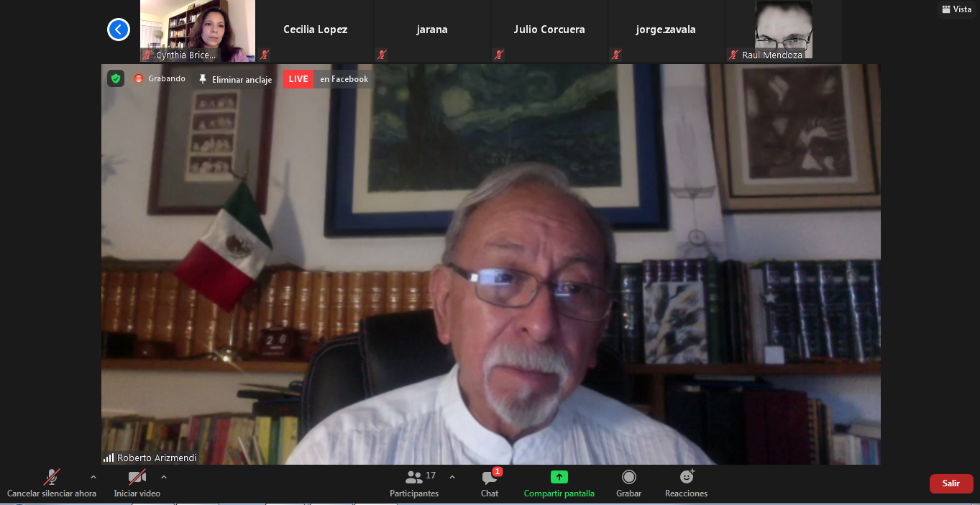Click the LIVE en Facebook indicator
The height and width of the screenshot is (505, 980).
(328, 79)
